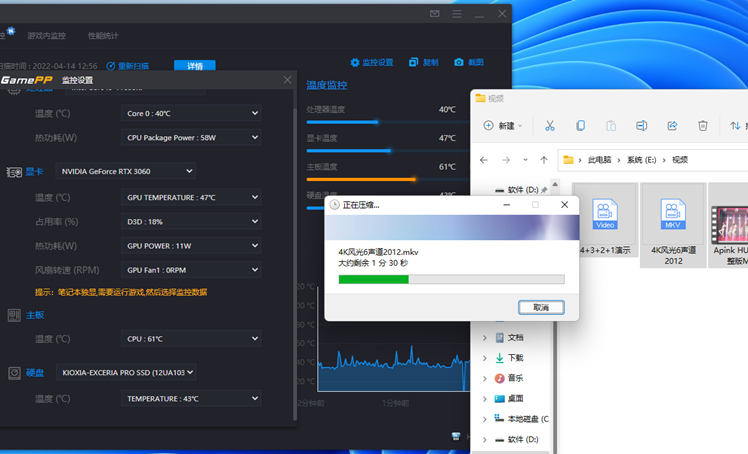Click the clock icon in 正在压缩 title bar
The width and height of the screenshot is (748, 454).
334,205
